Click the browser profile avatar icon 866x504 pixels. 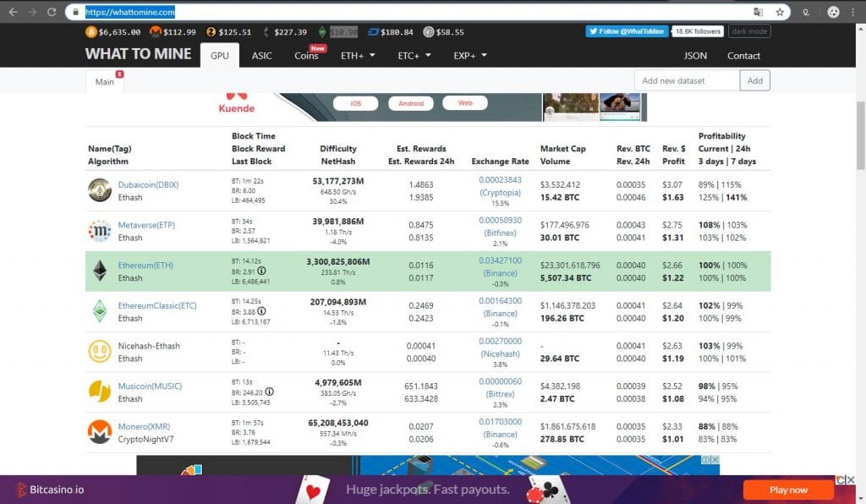(x=833, y=12)
